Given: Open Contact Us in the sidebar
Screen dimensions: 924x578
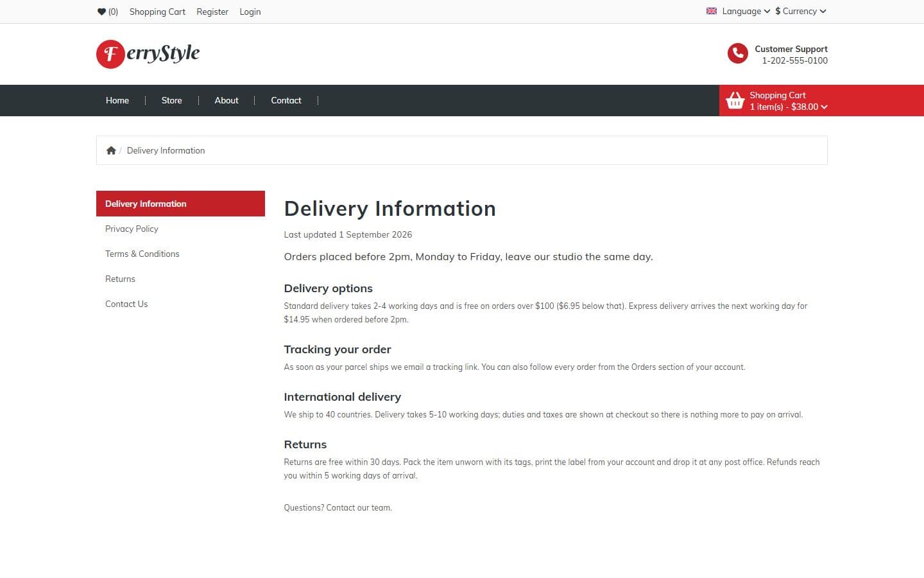Looking at the screenshot, I should (126, 304).
